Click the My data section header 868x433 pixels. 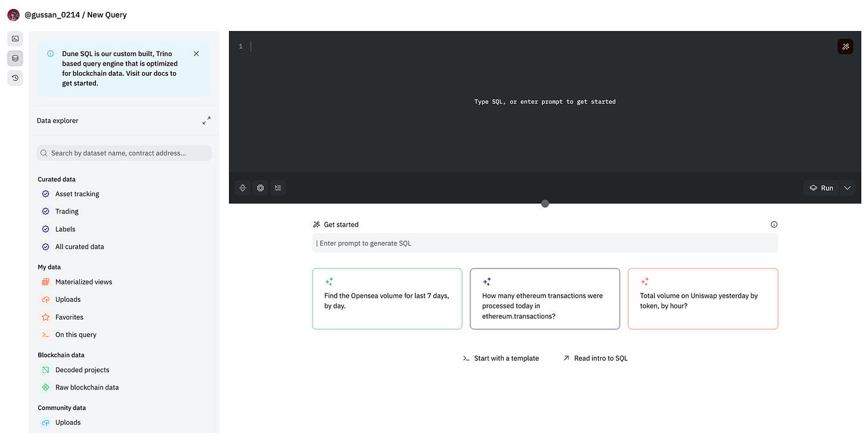(x=49, y=267)
